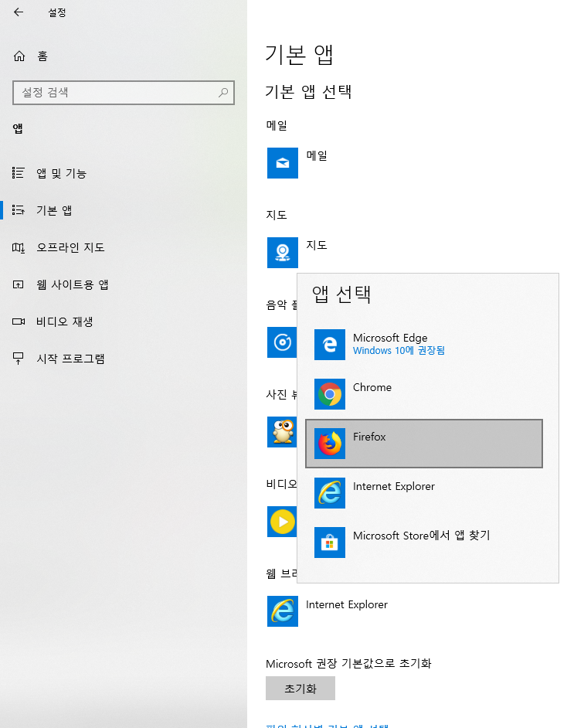Image resolution: width=567 pixels, height=728 pixels.
Task: Click the Microsoft Edge icon
Action: click(330, 345)
